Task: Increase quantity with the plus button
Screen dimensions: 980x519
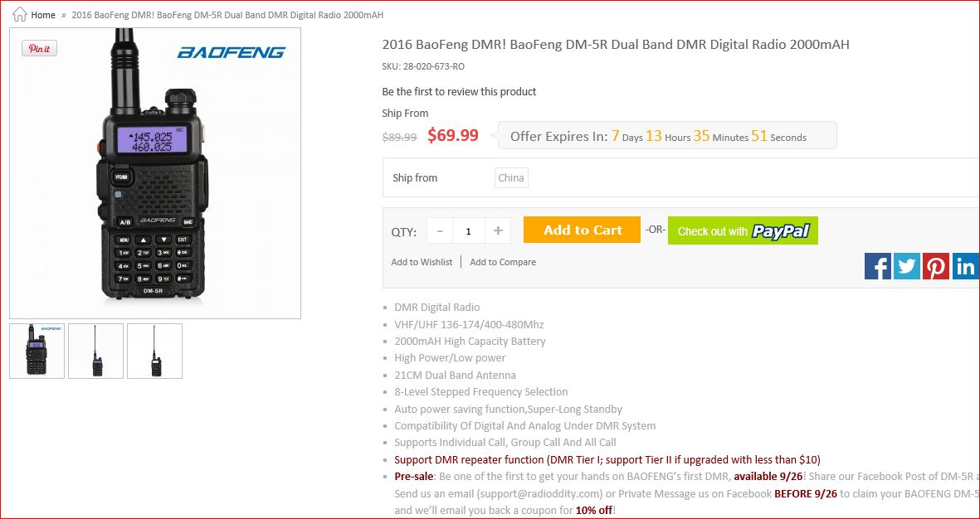Action: click(x=498, y=231)
